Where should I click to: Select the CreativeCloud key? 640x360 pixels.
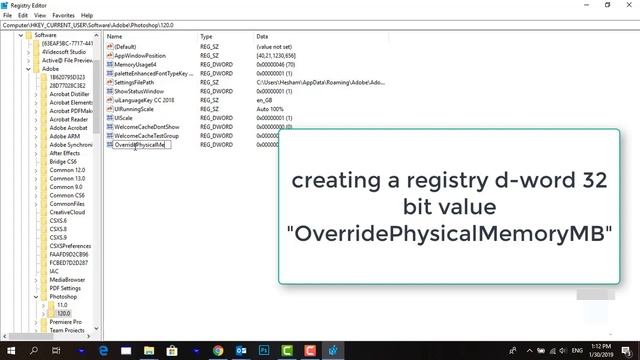[67, 212]
